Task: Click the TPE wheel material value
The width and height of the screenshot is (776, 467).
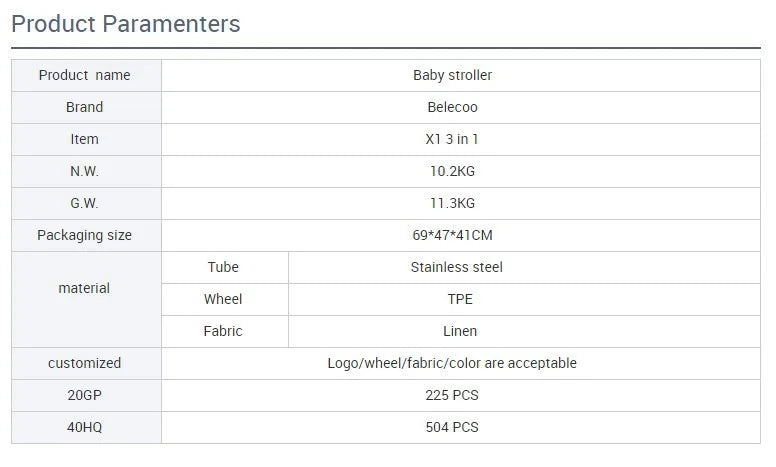Action: 460,299
